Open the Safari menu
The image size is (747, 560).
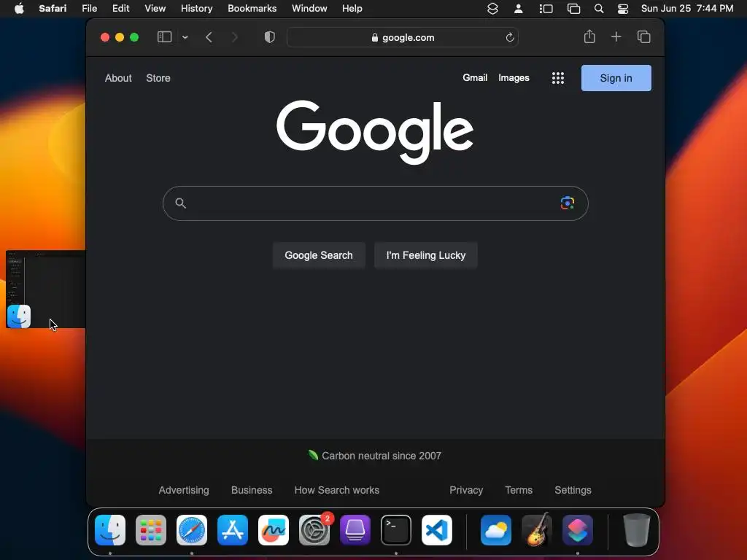(53, 9)
